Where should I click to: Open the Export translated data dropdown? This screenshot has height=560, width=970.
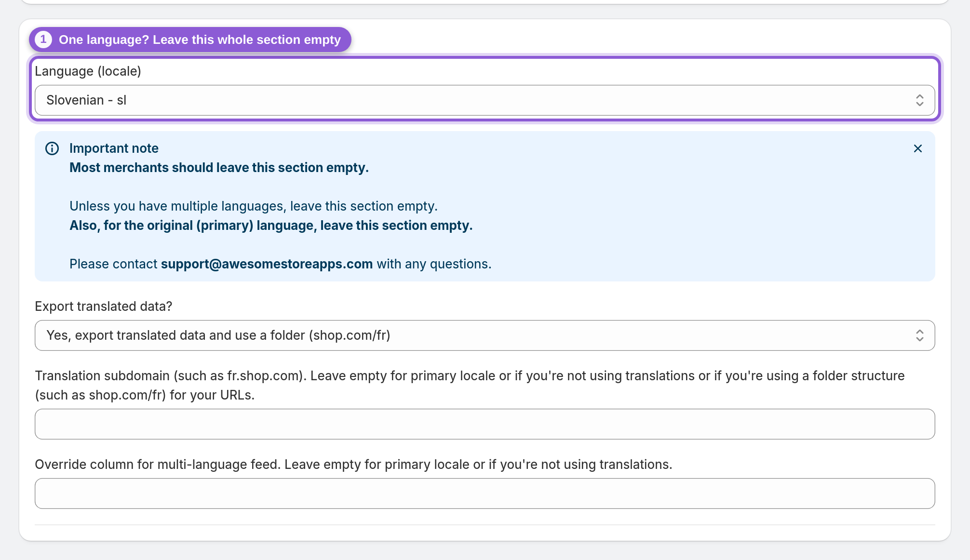(485, 335)
